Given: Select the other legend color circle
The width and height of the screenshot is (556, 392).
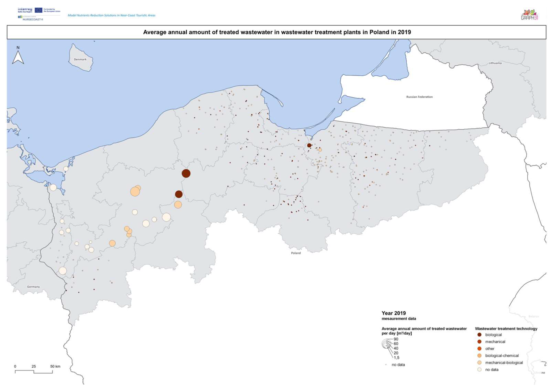Looking at the screenshot, I should [479, 349].
